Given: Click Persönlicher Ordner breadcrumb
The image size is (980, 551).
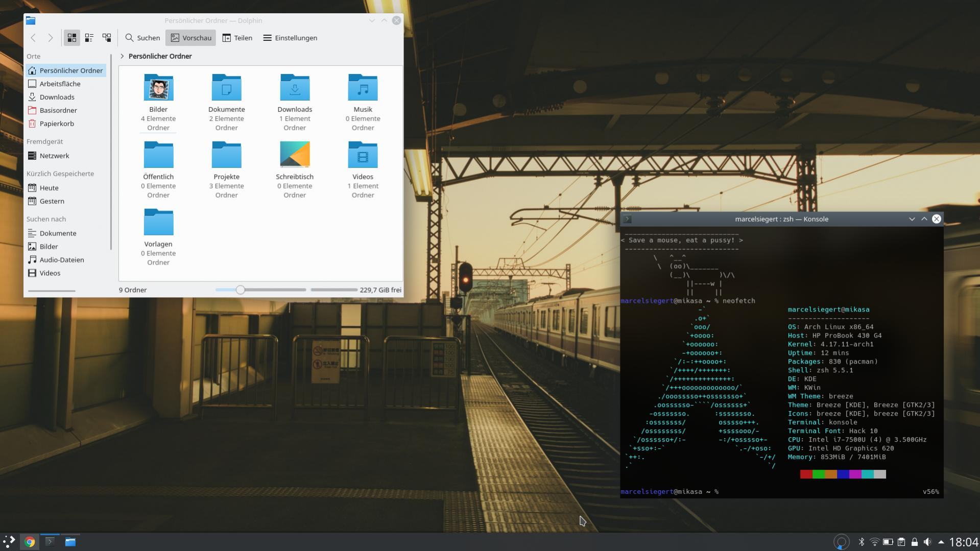Looking at the screenshot, I should pyautogui.click(x=160, y=56).
